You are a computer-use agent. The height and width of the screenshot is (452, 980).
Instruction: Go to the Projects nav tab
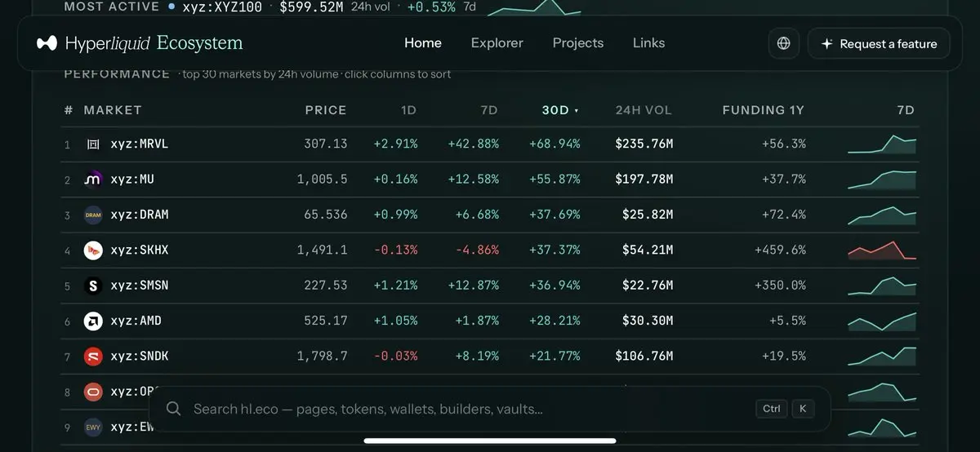point(578,43)
